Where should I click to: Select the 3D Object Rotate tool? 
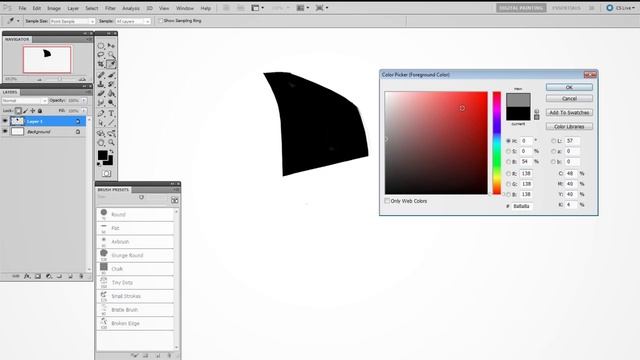101,133
